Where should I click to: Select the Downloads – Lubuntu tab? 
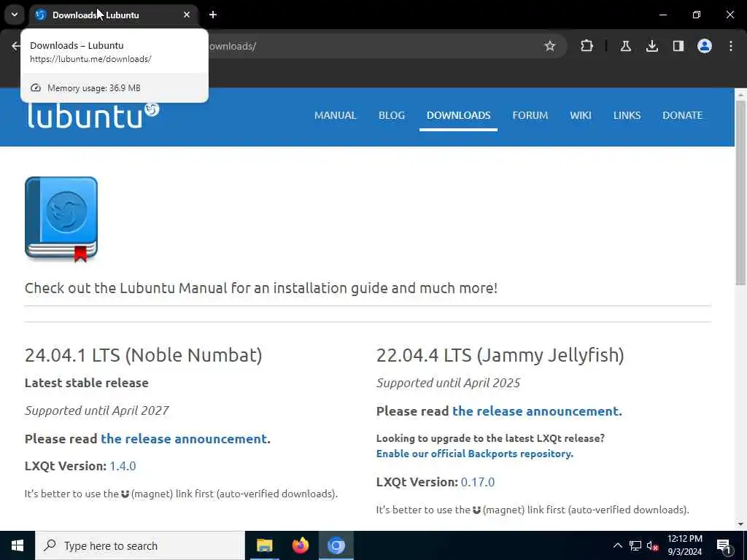click(115, 15)
